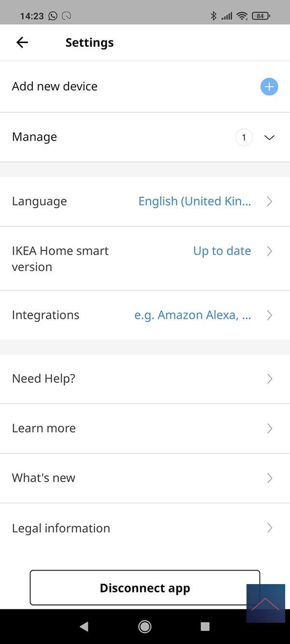Image resolution: width=290 pixels, height=644 pixels.
Task: Select English (United Kingdom) language value
Action: tap(194, 201)
